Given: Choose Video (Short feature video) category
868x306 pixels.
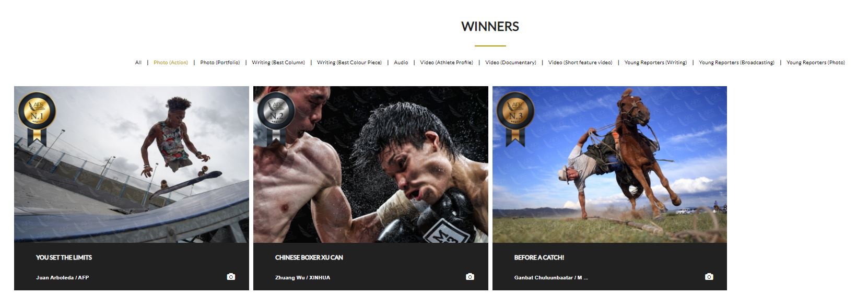Looking at the screenshot, I should click(x=580, y=63).
